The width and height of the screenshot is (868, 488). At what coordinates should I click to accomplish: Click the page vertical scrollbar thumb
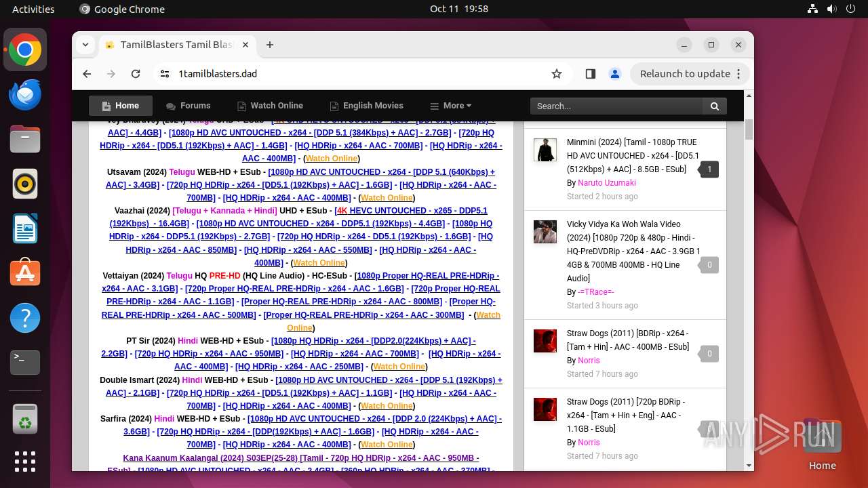click(749, 129)
